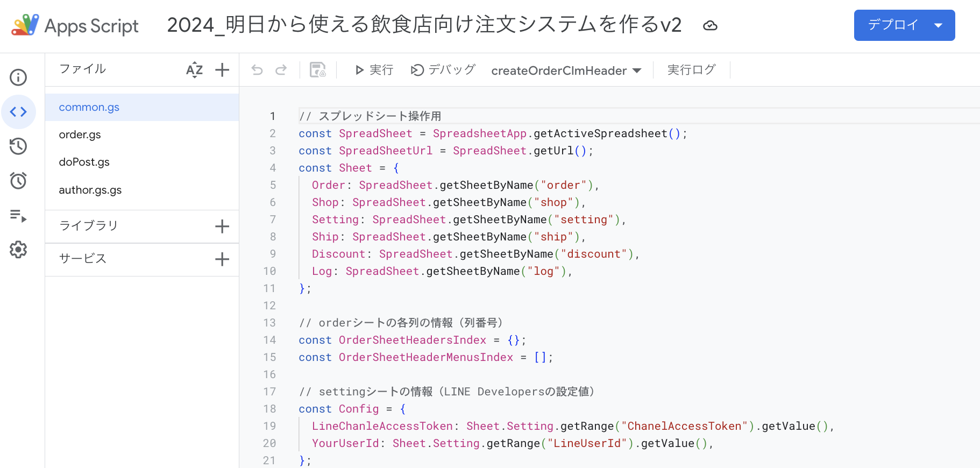Click the getActiveSpreadsheet() code text
Screen dimensions: 980x468
point(607,133)
